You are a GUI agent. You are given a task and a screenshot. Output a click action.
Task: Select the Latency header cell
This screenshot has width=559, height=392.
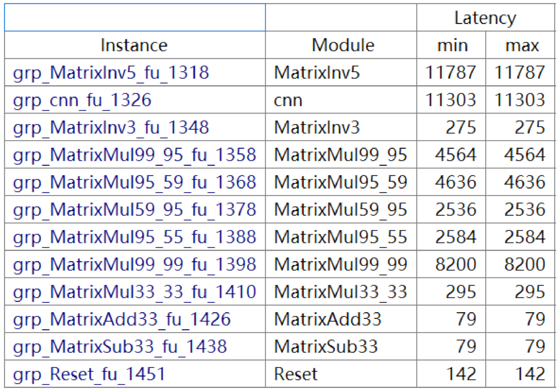click(485, 18)
